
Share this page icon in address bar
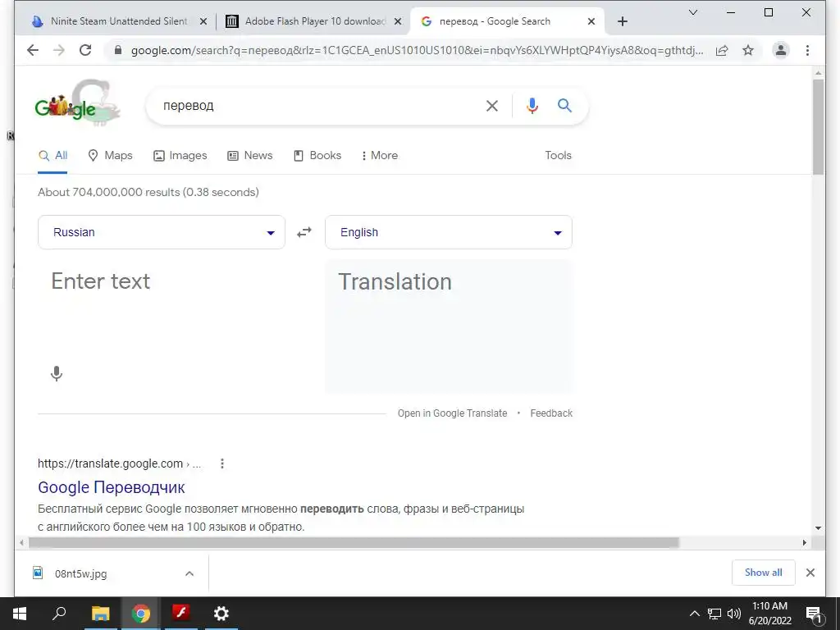click(x=722, y=50)
